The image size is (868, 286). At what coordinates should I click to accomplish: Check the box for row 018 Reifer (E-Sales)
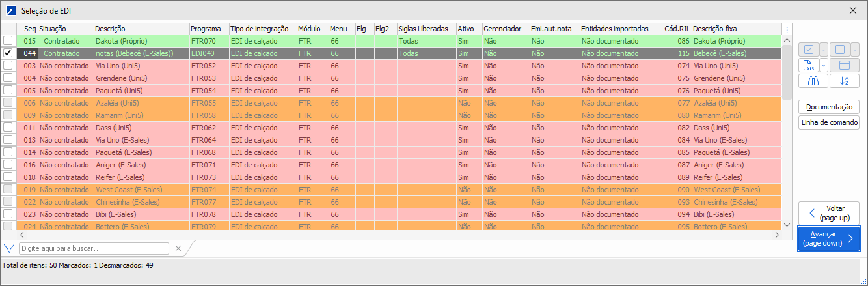click(8, 177)
